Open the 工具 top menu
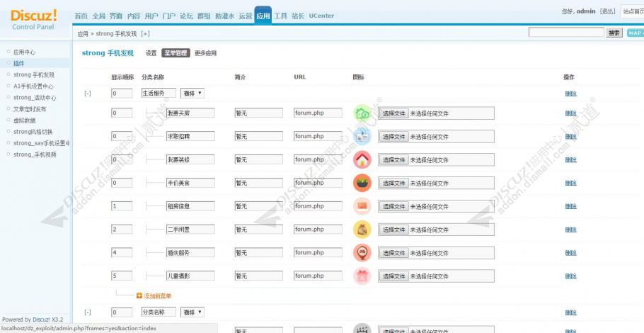The width and height of the screenshot is (644, 333). coord(280,16)
